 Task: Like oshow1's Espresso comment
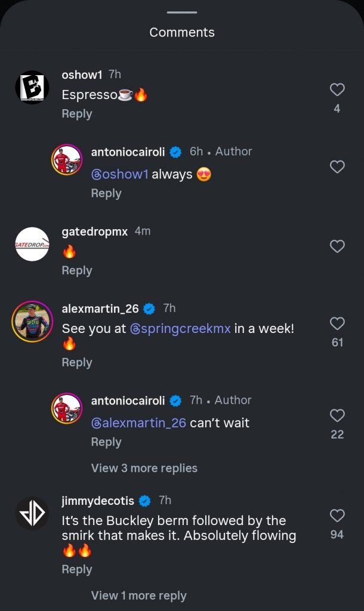point(337,90)
